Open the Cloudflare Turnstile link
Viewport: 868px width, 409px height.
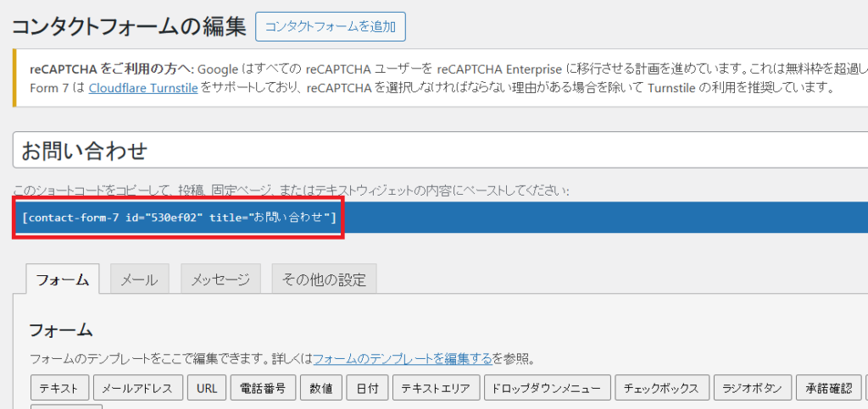pos(143,87)
